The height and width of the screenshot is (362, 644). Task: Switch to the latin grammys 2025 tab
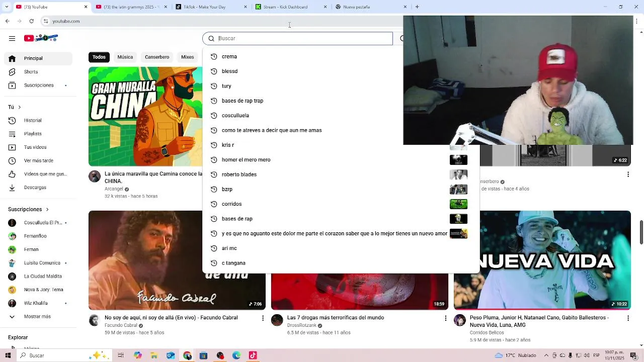coord(131,7)
